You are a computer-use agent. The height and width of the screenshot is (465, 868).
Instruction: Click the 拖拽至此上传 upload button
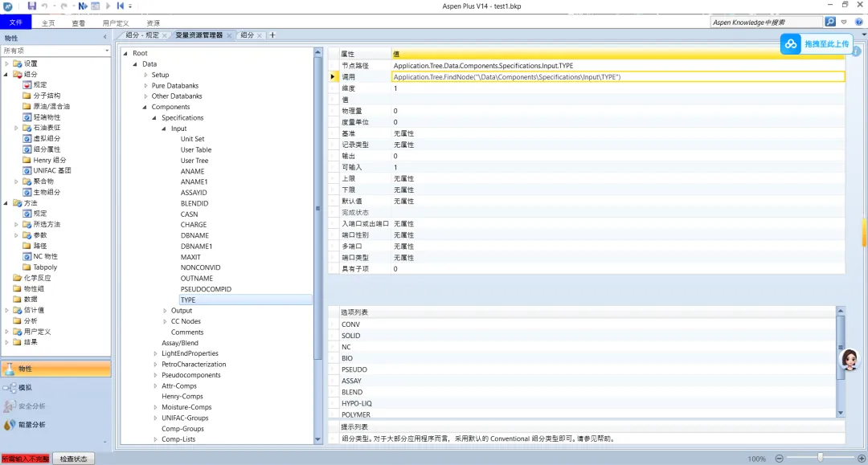point(817,43)
